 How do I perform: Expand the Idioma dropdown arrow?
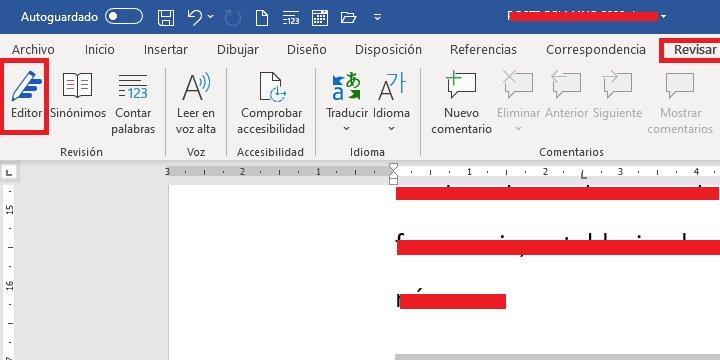(391, 129)
